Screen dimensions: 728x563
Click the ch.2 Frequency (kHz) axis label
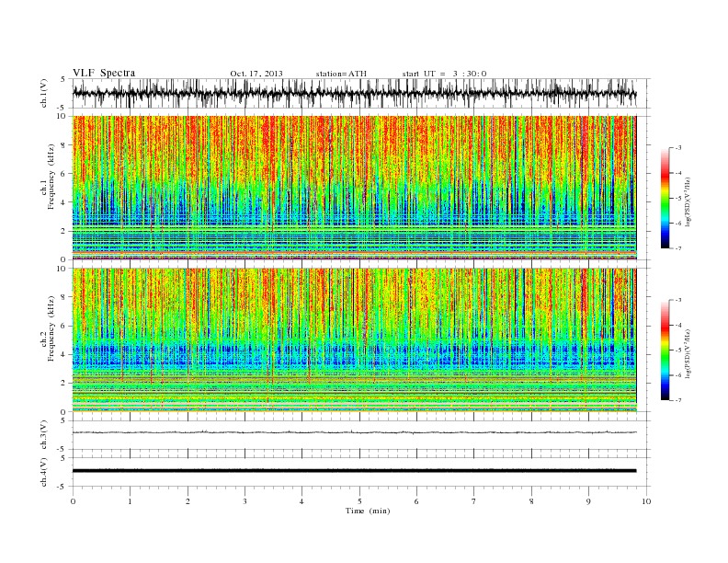[x=48, y=327]
